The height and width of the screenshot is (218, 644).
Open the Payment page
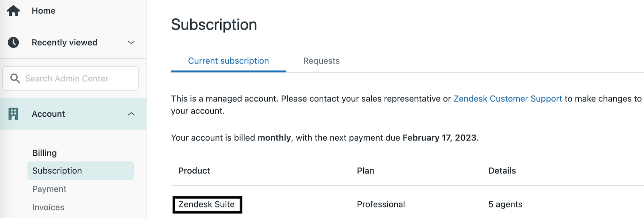[x=49, y=189]
